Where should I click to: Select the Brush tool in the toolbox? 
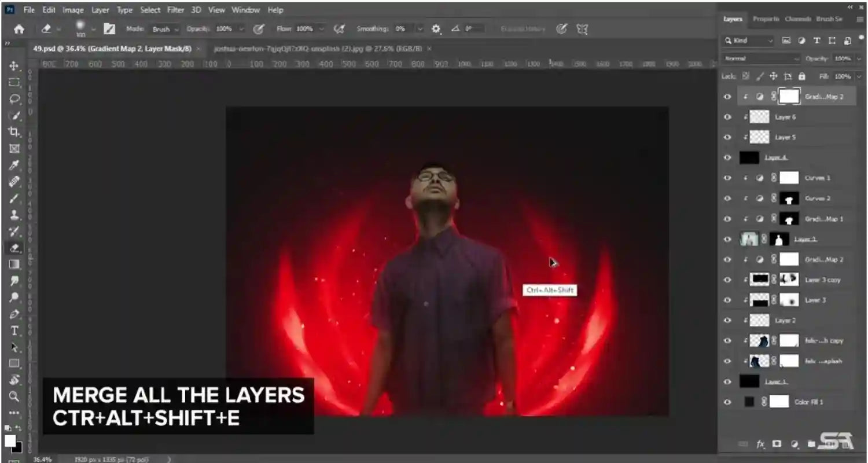click(14, 199)
